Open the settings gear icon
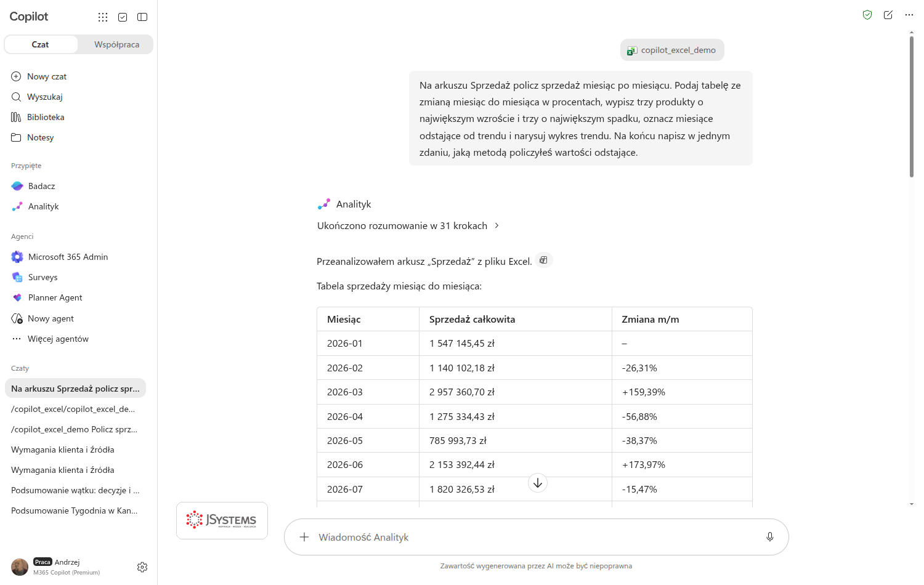This screenshot has height=585, width=924. [x=142, y=567]
